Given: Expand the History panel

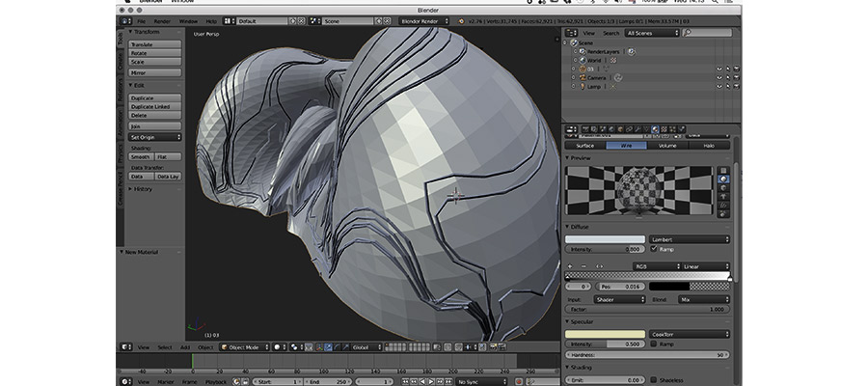Looking at the screenshot, I should [x=142, y=189].
